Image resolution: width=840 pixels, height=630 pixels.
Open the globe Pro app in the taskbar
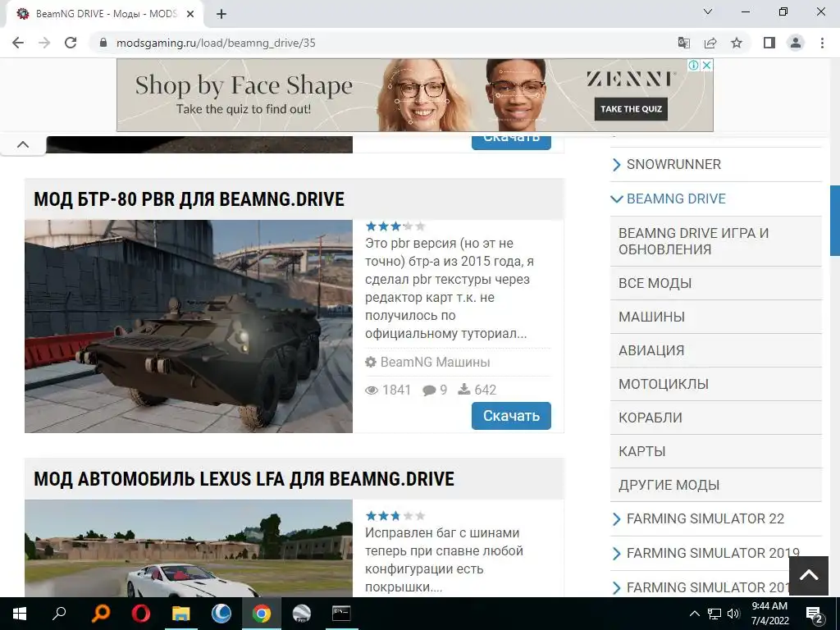[x=302, y=614]
